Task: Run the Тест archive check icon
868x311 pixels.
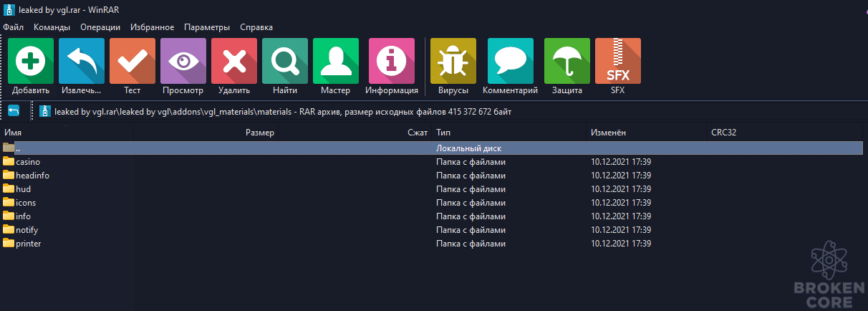Action: (x=132, y=62)
